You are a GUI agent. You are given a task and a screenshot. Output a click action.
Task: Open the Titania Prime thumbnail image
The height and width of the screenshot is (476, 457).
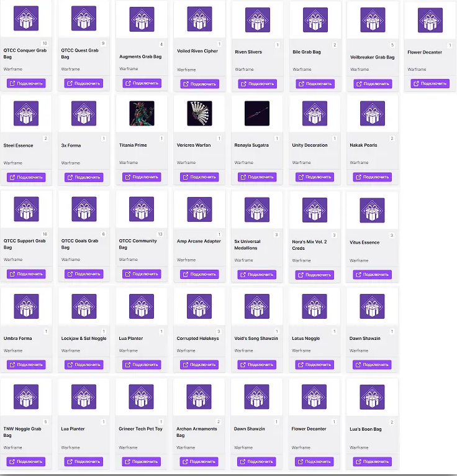142,114
